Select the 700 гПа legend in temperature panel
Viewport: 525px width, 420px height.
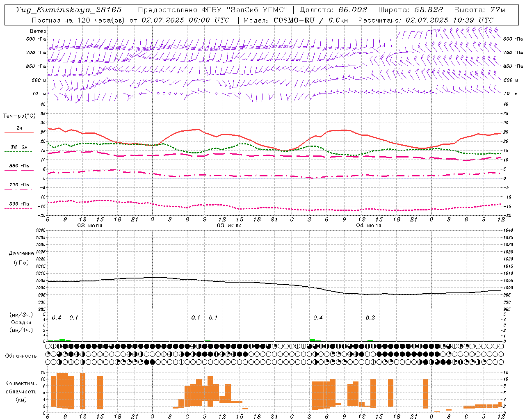[19, 185]
